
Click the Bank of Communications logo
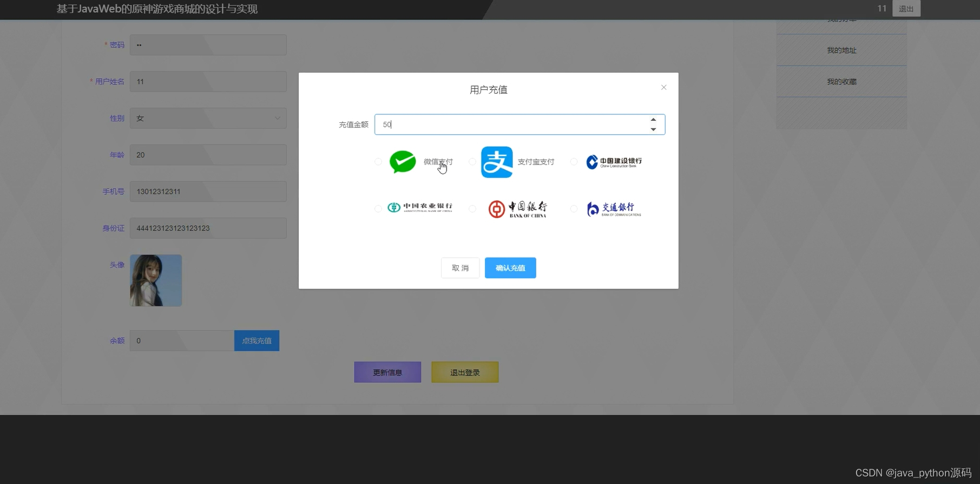point(614,209)
